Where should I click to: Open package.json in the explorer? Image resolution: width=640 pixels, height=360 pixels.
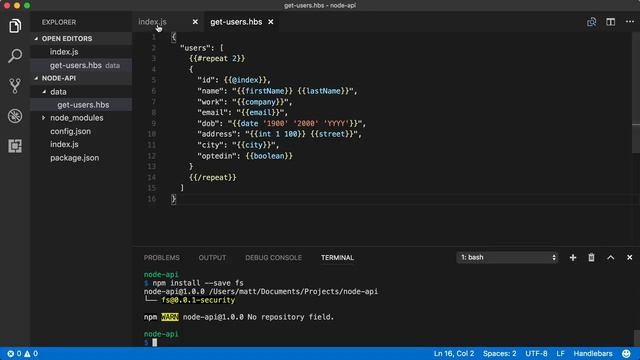click(x=81, y=158)
